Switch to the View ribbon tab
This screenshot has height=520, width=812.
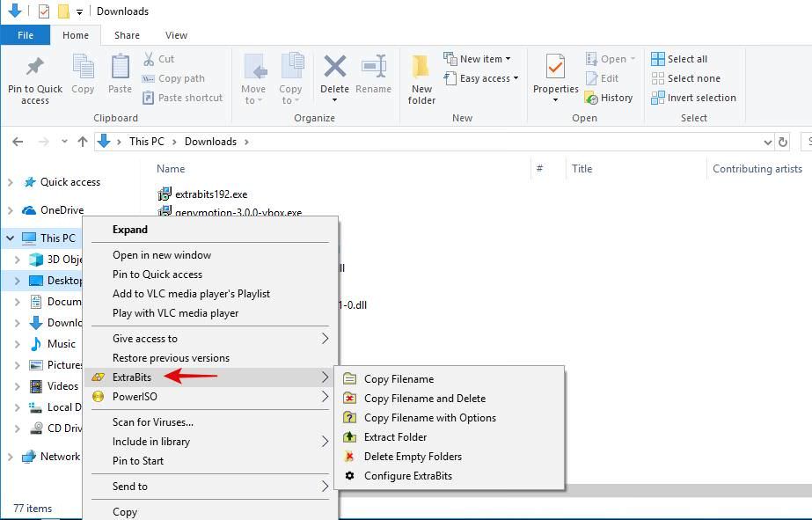(176, 35)
